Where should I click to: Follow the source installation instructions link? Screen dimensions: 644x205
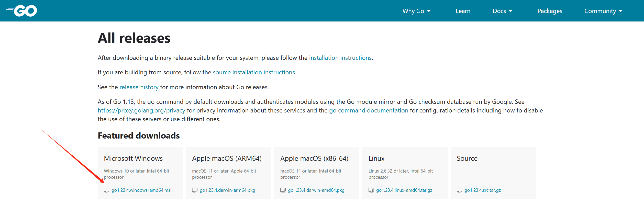254,72
